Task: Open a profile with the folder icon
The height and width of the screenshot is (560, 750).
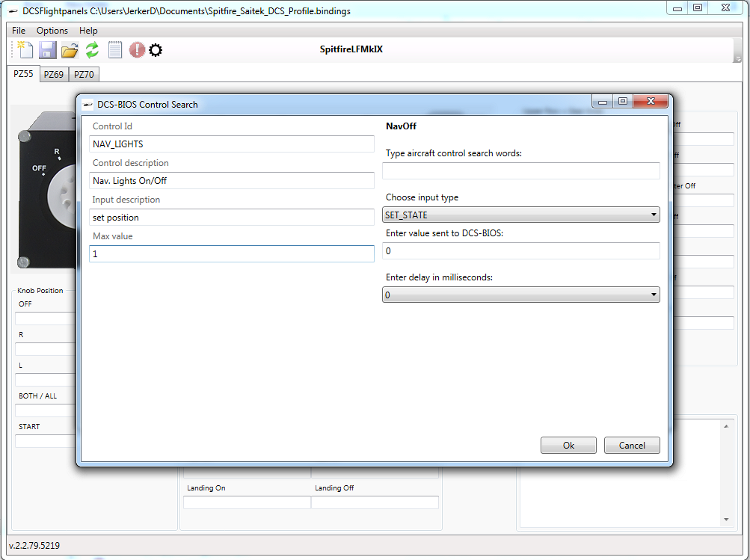Action: pyautogui.click(x=70, y=50)
